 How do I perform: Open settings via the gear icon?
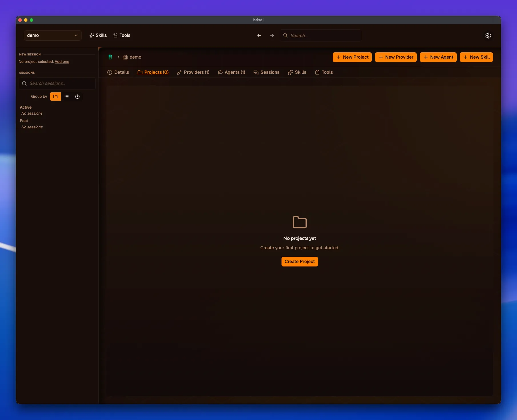488,35
